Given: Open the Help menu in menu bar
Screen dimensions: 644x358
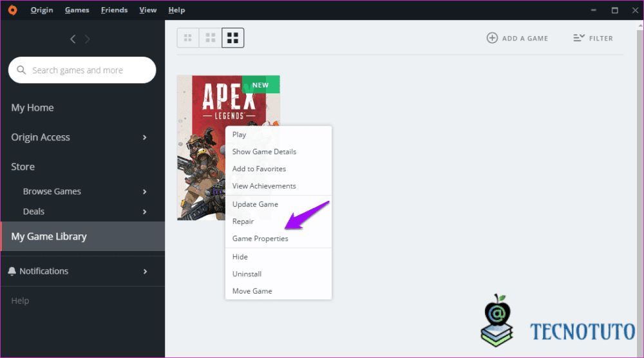Looking at the screenshot, I should click(176, 10).
